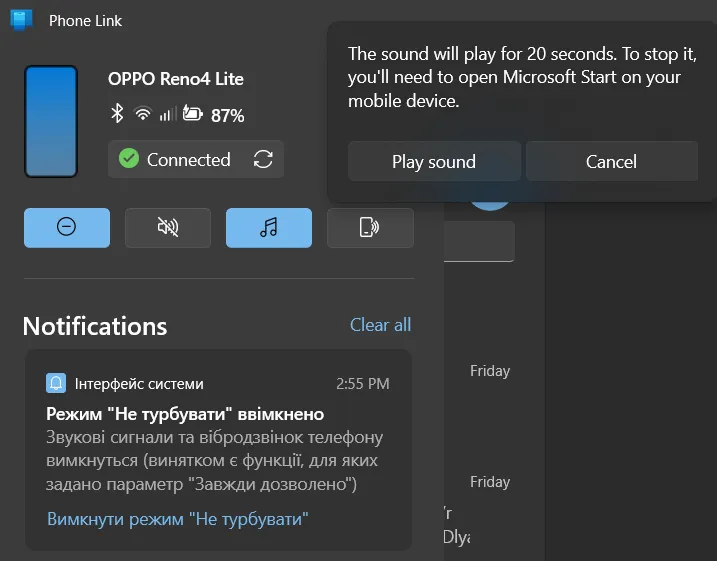Click the Інтерфейс системи app name
Image resolution: width=717 pixels, height=561 pixels.
coord(139,384)
